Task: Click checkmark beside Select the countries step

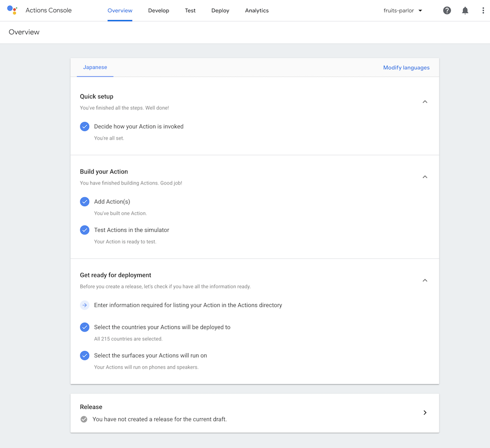Action: [85, 327]
